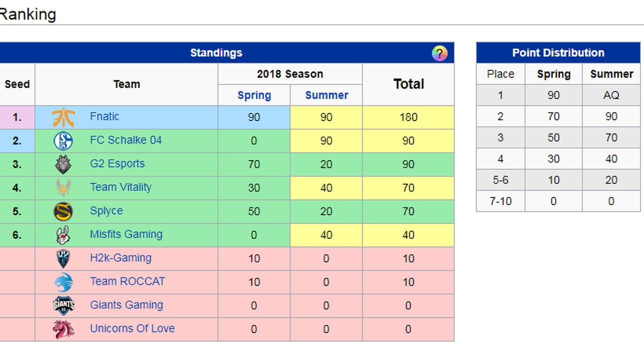Open the Giants Gaming link
The image size is (644, 362).
tap(126, 305)
